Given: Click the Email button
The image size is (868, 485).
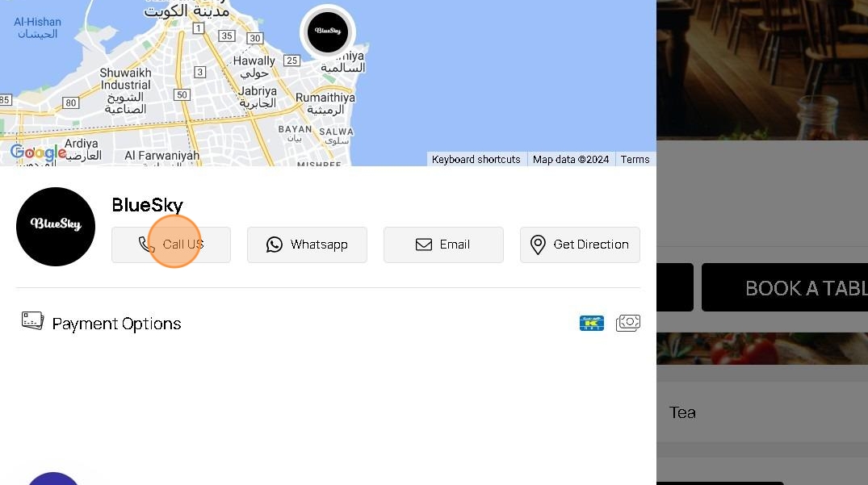Looking at the screenshot, I should point(443,245).
